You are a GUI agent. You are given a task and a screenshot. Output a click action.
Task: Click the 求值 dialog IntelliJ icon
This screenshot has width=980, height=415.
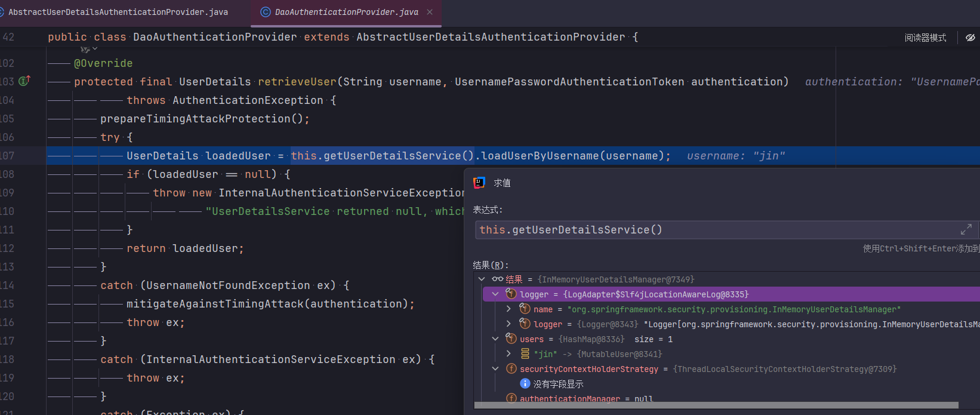(x=479, y=183)
